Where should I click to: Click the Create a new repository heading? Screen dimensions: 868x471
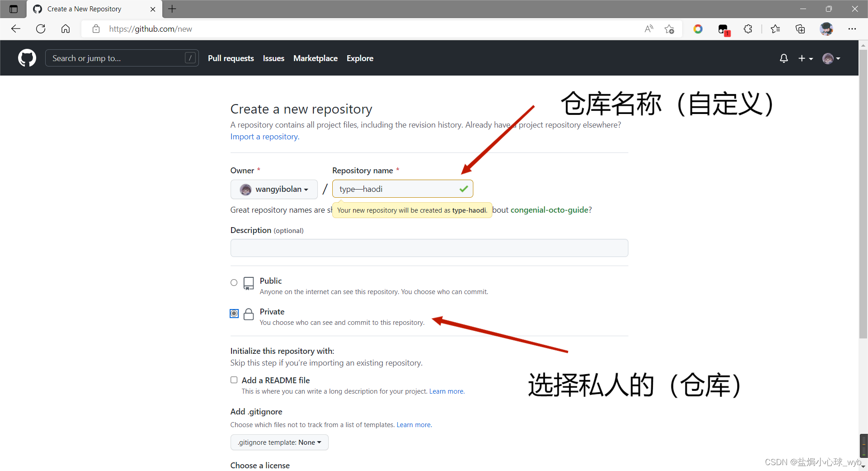(301, 109)
